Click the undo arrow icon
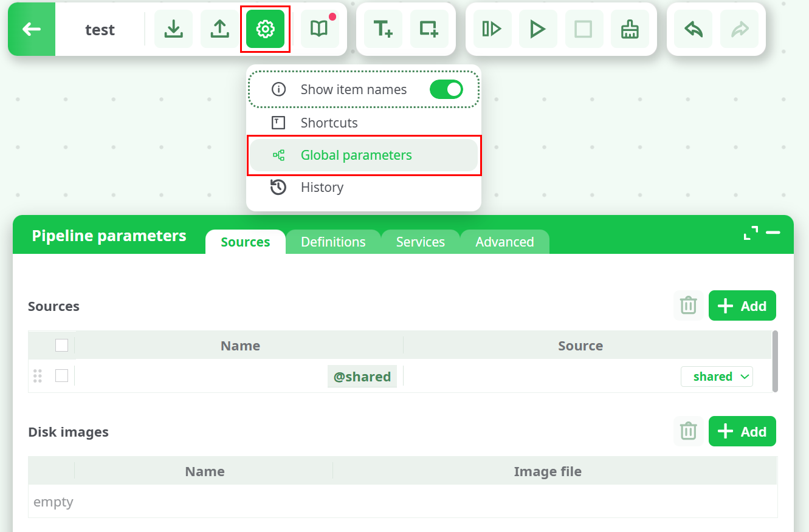This screenshot has width=809, height=532. [694, 29]
